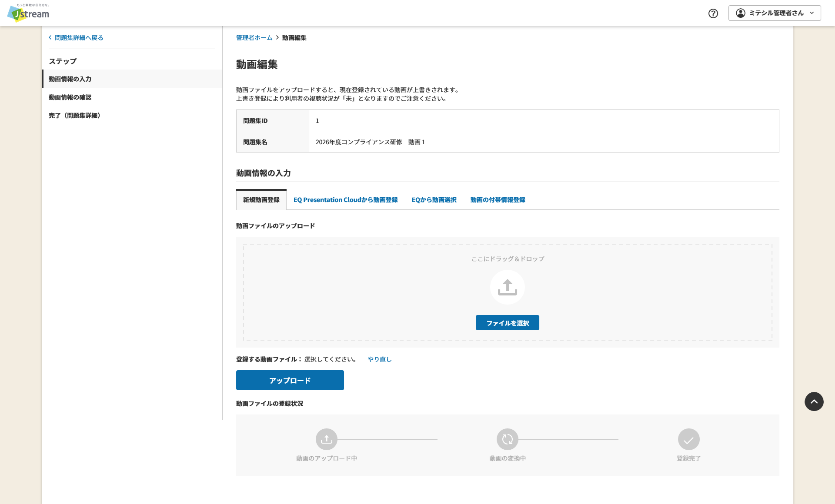
Task: Open 管理者ホーム breadcrumb link
Action: tap(254, 38)
